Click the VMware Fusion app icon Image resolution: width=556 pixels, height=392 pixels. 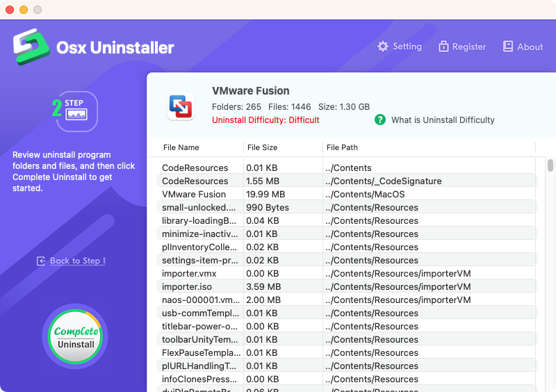(181, 107)
